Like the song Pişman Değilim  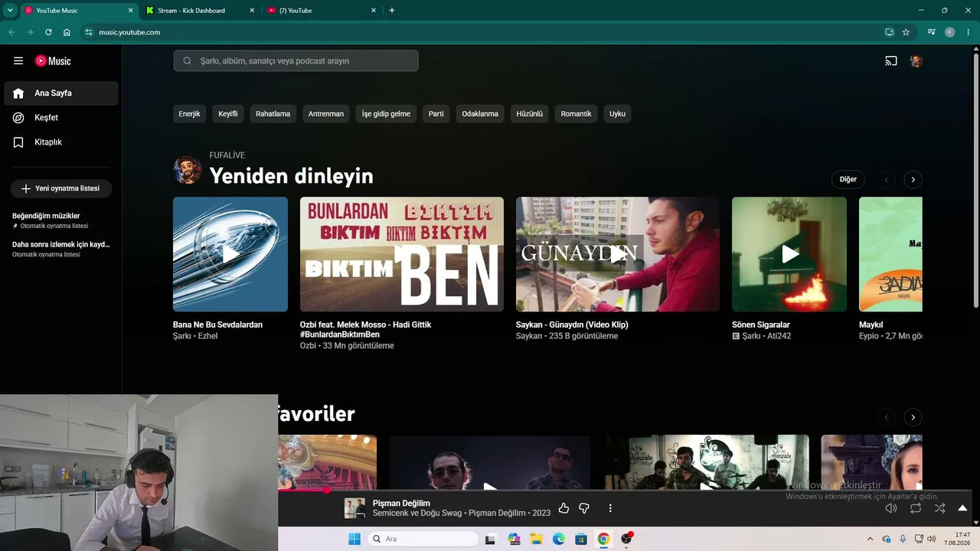point(564,508)
